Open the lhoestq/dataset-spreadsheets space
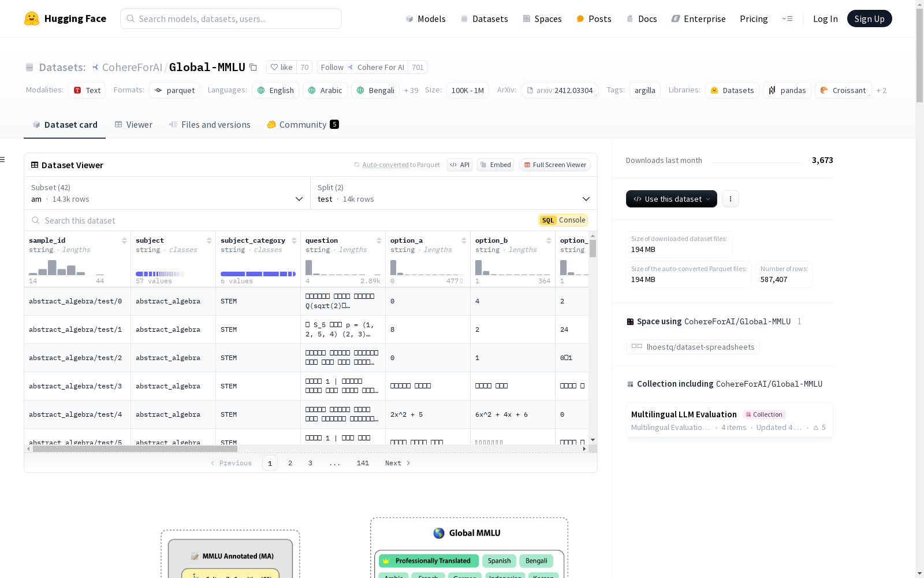This screenshot has width=924, height=578. (x=693, y=347)
